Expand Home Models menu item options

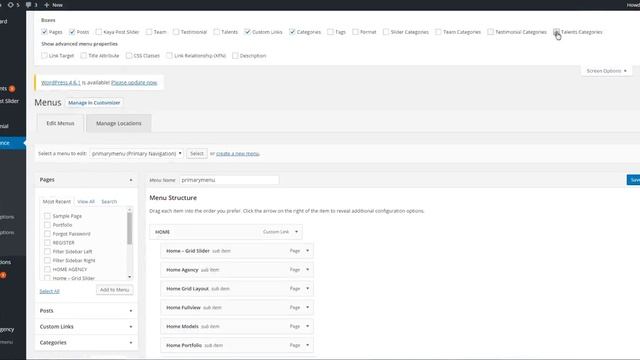(x=308, y=326)
